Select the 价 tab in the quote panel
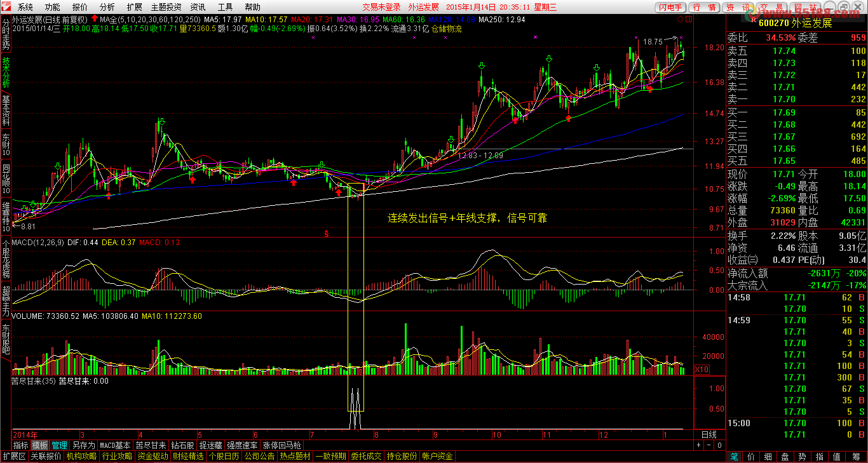This screenshot has height=463, width=868. pos(752,456)
